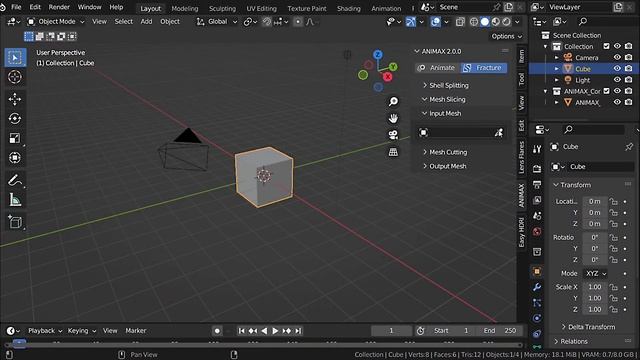Open the Physics properties tab icon
This screenshot has width=640, height=360.
point(537,318)
